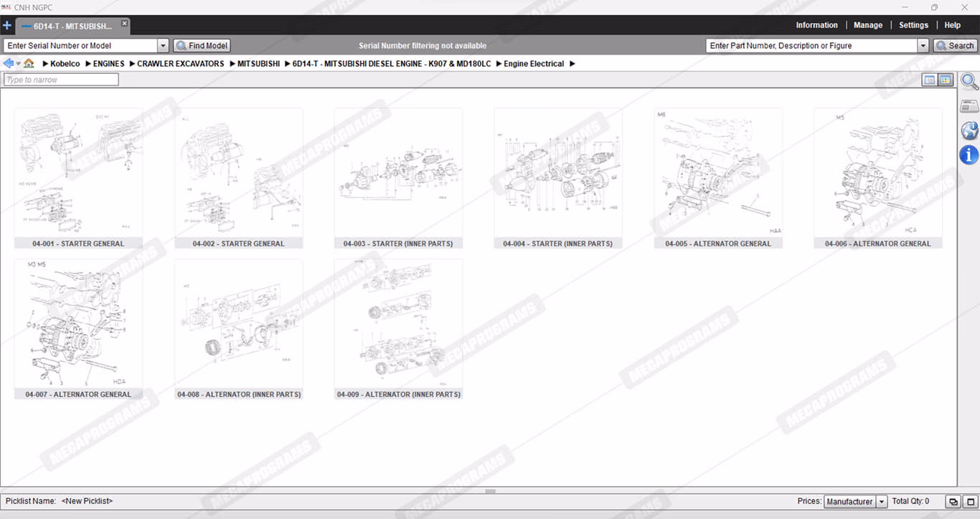980x519 pixels.
Task: Open the Manage menu
Action: [867, 25]
